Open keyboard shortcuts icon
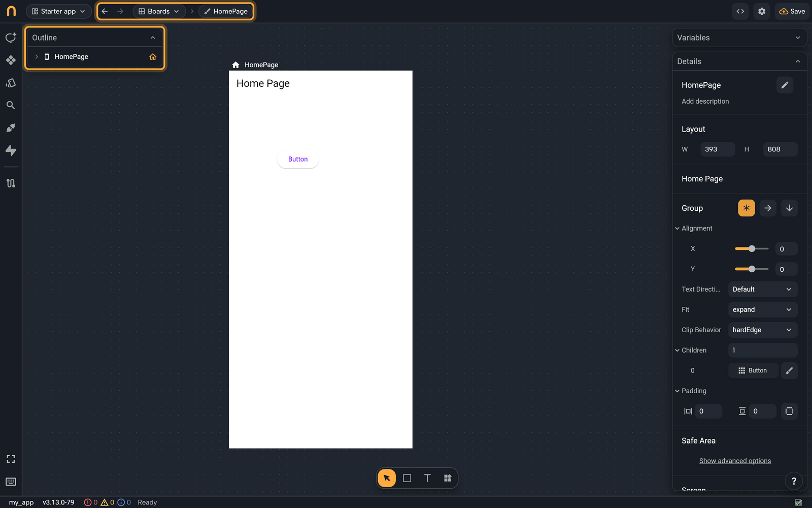Viewport: 812px width, 508px height. pyautogui.click(x=11, y=482)
